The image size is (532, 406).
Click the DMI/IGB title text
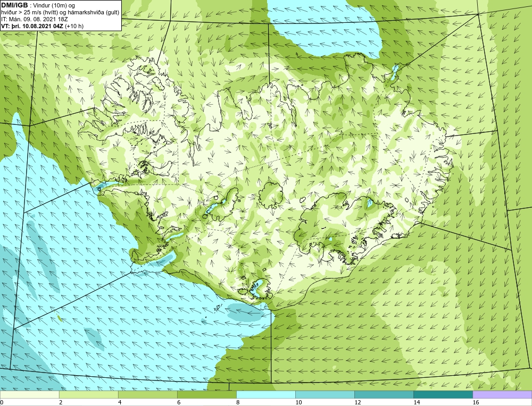coord(14,5)
